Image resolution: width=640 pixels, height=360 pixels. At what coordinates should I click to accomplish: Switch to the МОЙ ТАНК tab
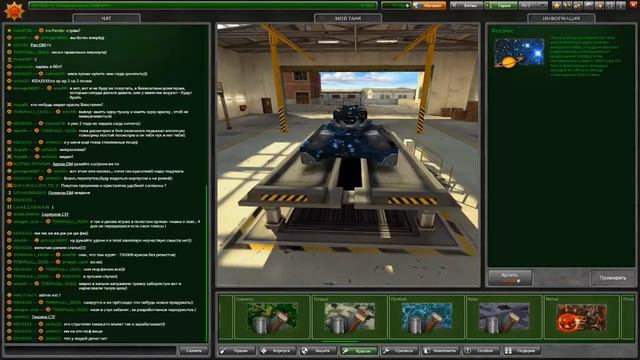(348, 18)
